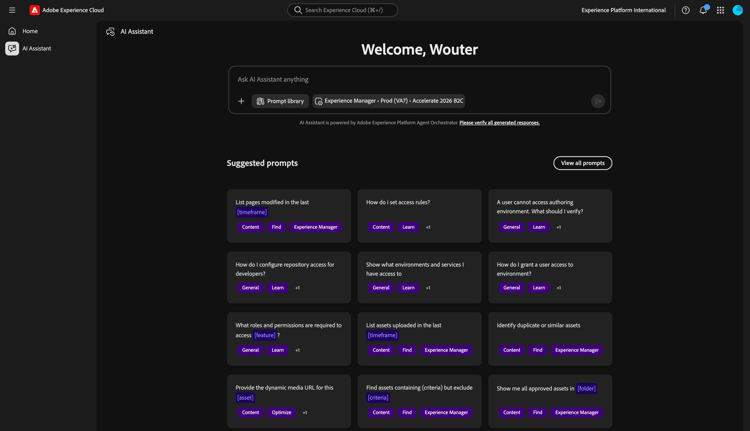The height and width of the screenshot is (431, 750).
Task: Click the AI Assistant header icon
Action: point(110,32)
